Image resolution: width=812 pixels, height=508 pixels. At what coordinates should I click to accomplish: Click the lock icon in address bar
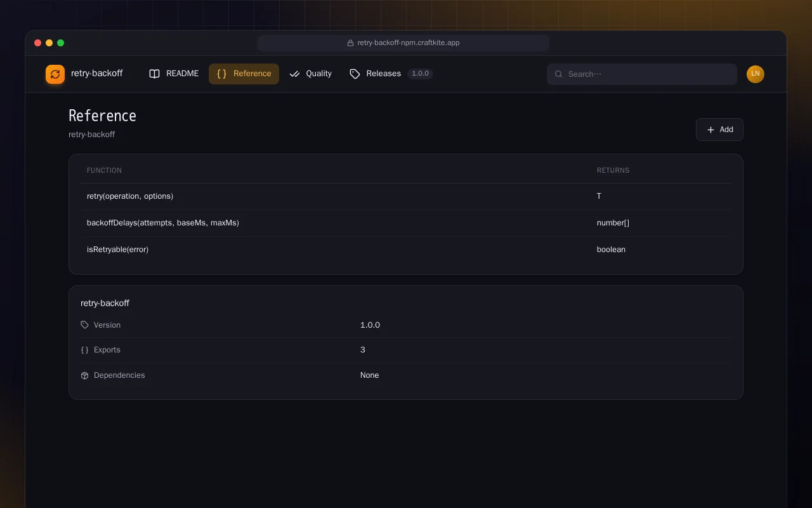[x=350, y=43]
